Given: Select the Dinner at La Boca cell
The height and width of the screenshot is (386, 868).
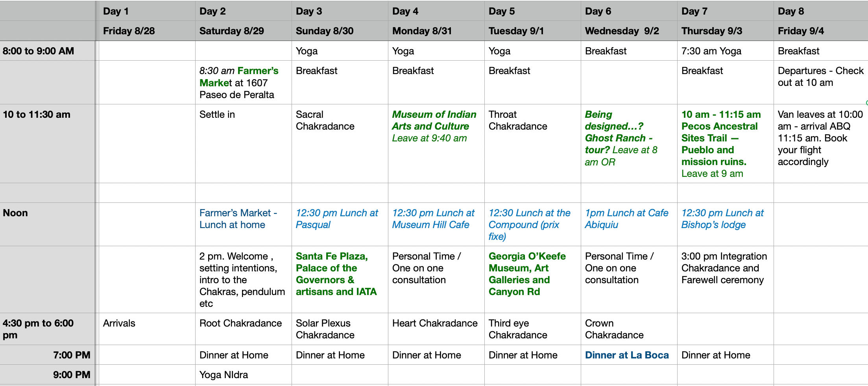Looking at the screenshot, I should click(629, 355).
